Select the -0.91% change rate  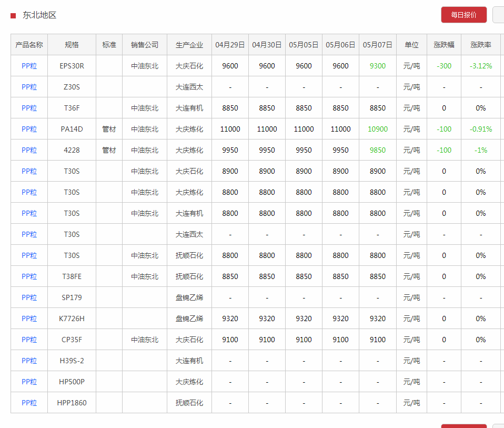click(481, 129)
